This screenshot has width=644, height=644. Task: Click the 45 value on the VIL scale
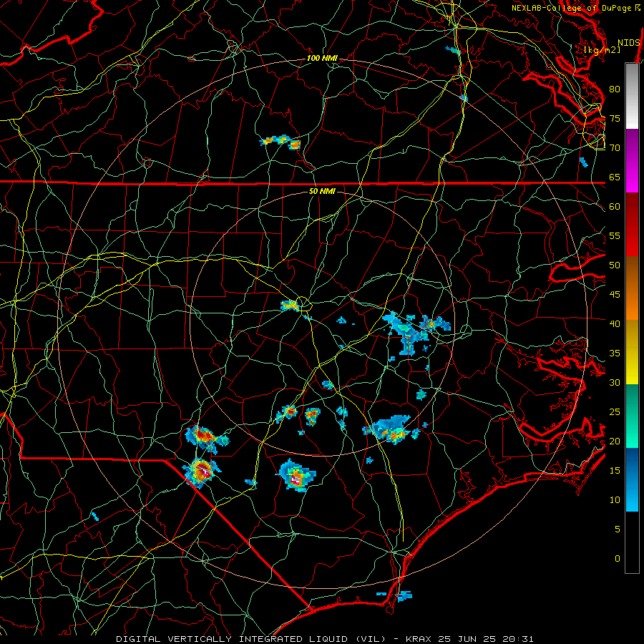pos(615,295)
